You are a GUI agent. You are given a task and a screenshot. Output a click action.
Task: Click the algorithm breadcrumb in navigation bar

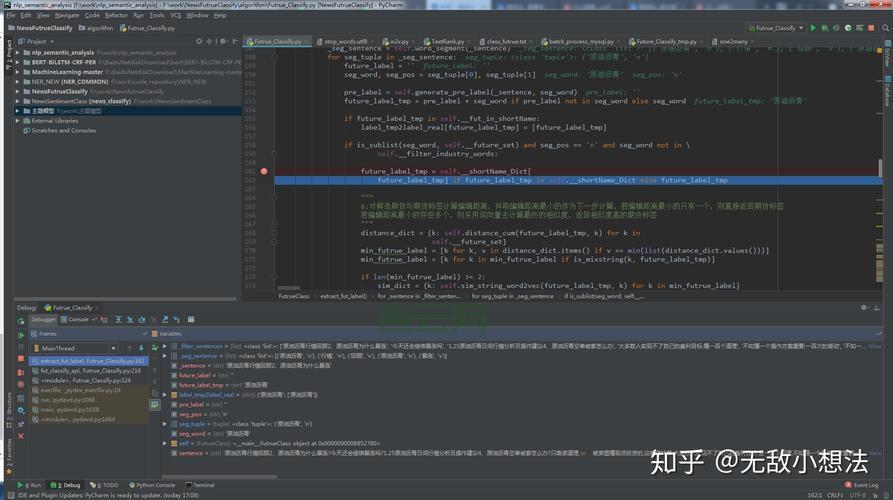96,28
